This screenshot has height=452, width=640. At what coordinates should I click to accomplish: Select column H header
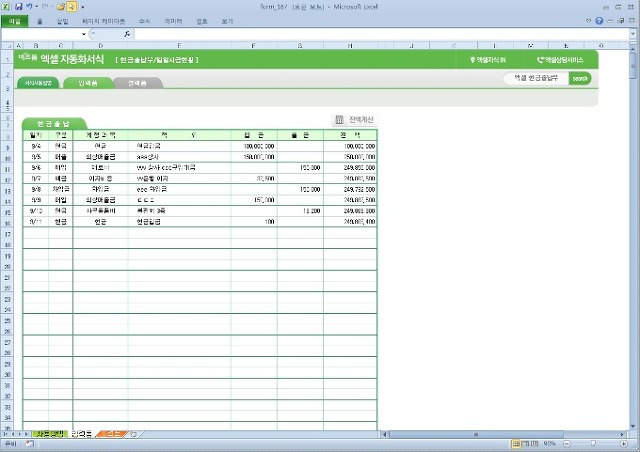350,46
